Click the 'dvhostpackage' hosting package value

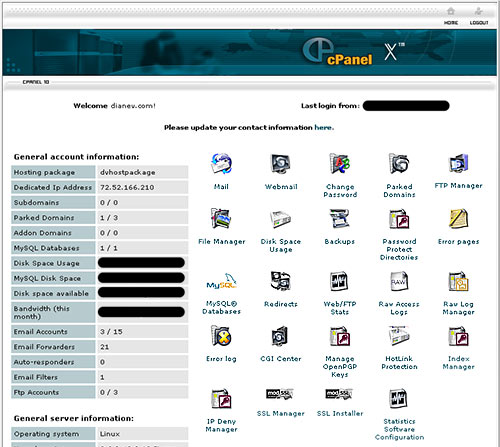(128, 172)
